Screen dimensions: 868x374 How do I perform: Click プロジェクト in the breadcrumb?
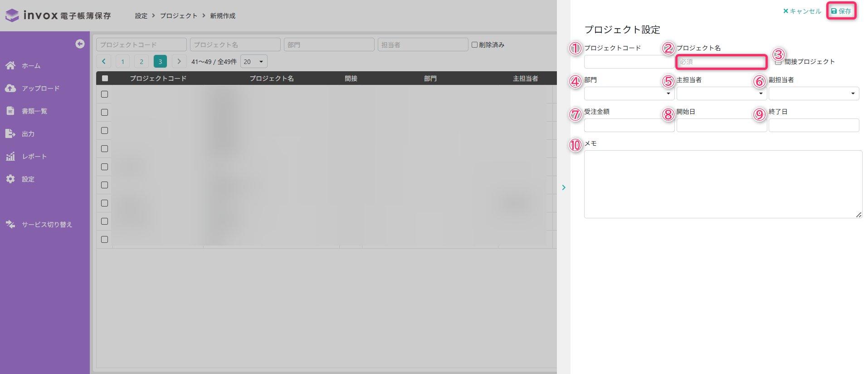coord(179,15)
